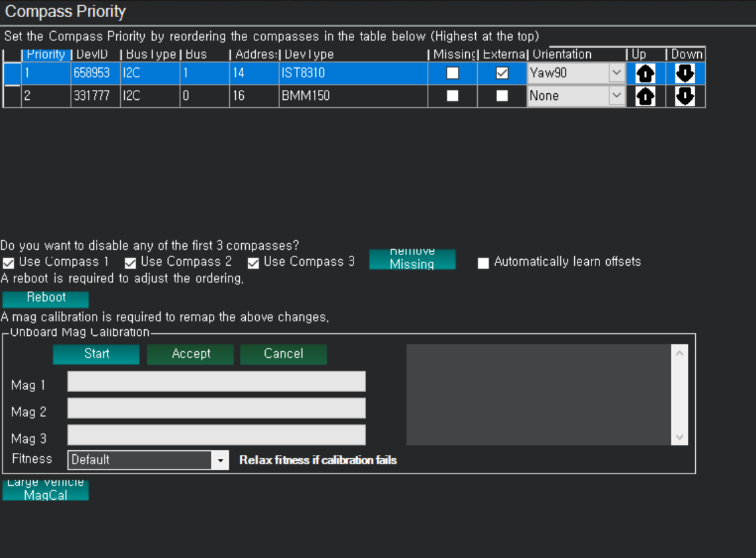Click the DevType column header
Screen dimensions: 756x558
point(353,54)
